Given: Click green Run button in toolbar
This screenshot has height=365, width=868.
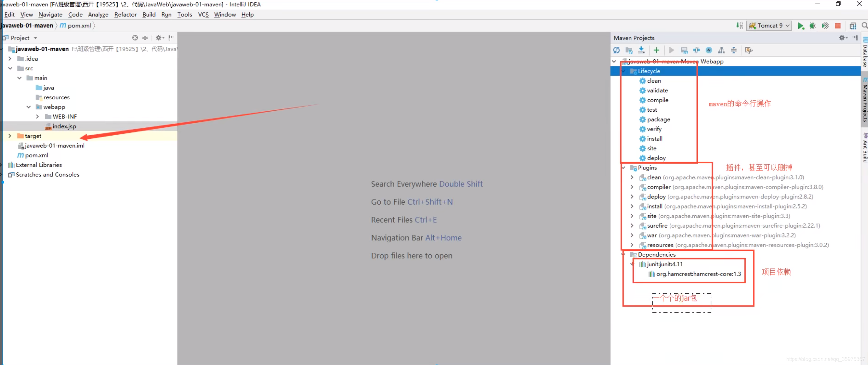Looking at the screenshot, I should tap(800, 25).
